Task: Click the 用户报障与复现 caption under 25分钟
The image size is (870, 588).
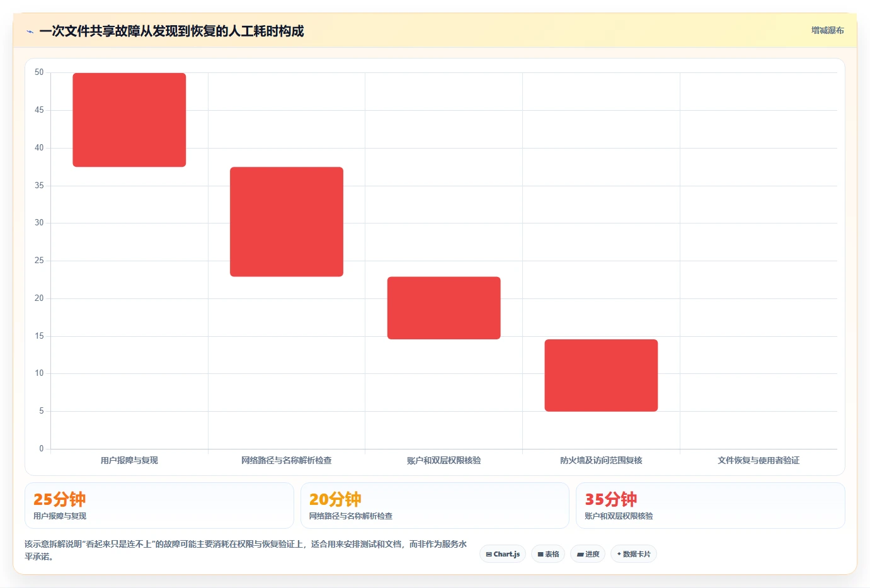Action: pyautogui.click(x=60, y=516)
